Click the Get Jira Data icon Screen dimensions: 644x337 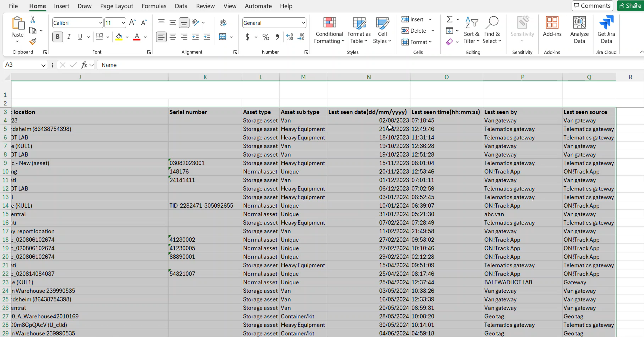click(606, 29)
